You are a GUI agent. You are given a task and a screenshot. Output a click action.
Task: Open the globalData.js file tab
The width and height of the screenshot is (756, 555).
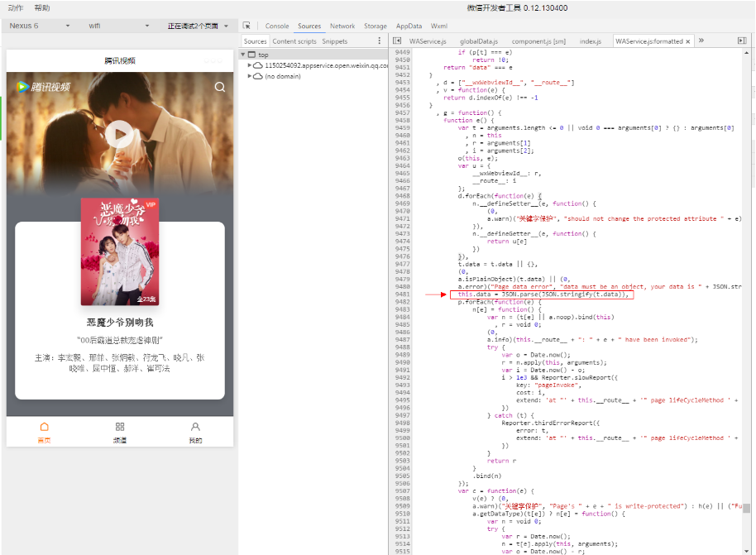coord(479,41)
